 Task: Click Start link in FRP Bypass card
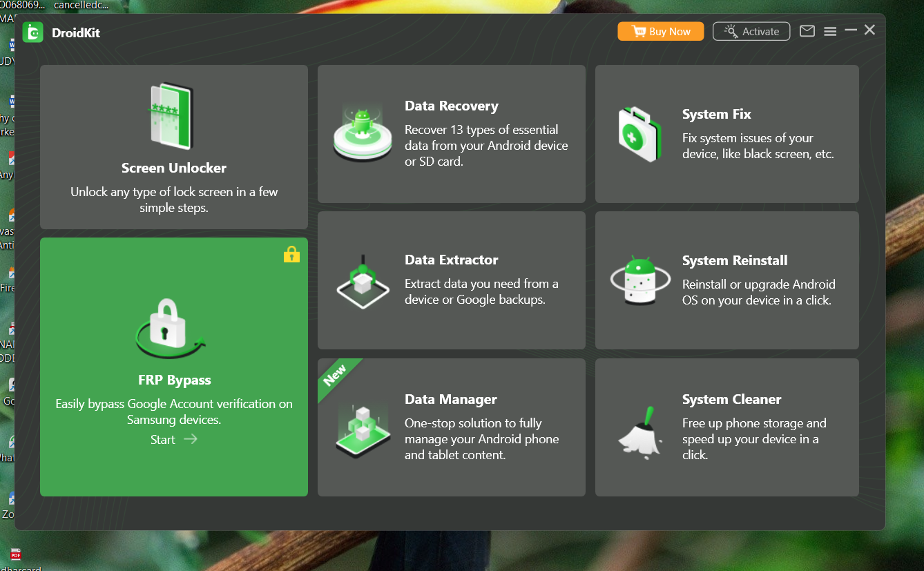[174, 439]
